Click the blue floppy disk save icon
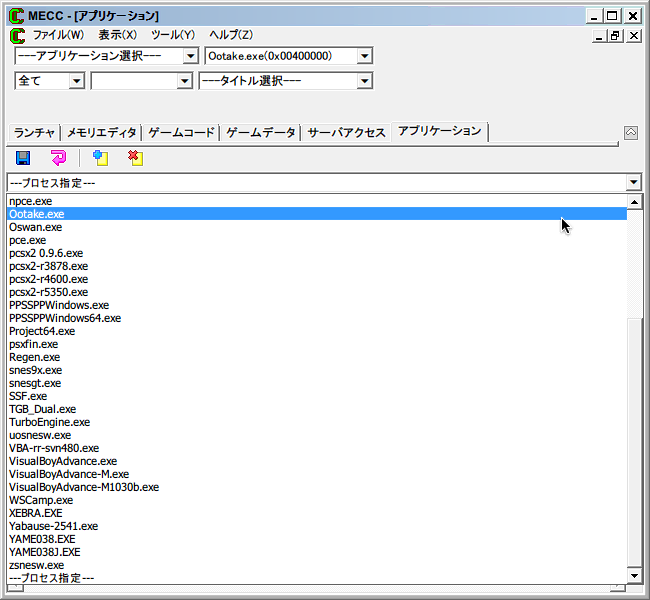Viewport: 650px width, 600px height. [23, 158]
